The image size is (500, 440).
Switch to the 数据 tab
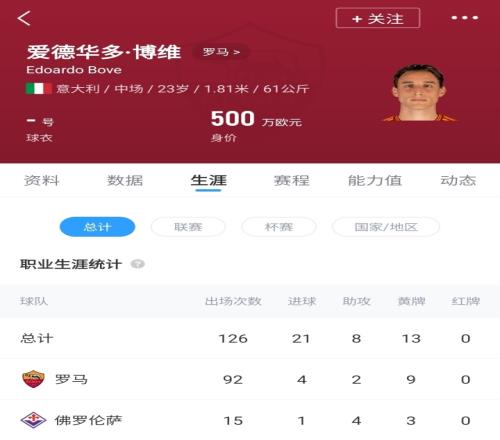tap(125, 181)
